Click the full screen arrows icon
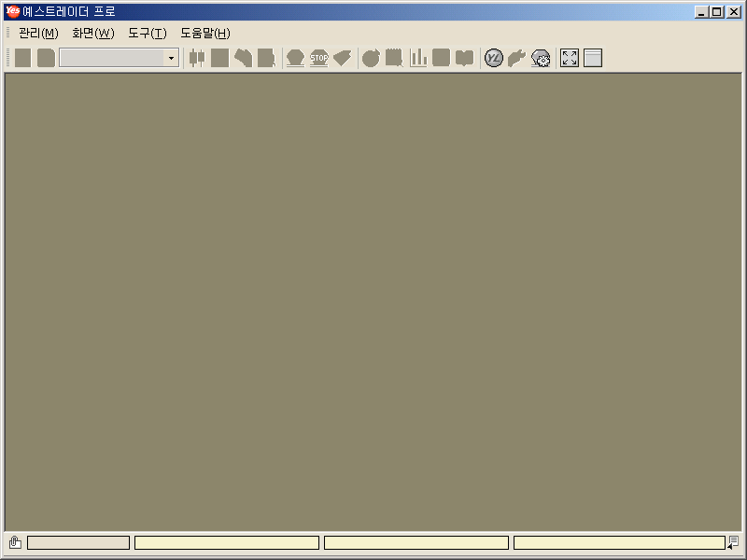Viewport: 747px width, 560px height. click(570, 58)
